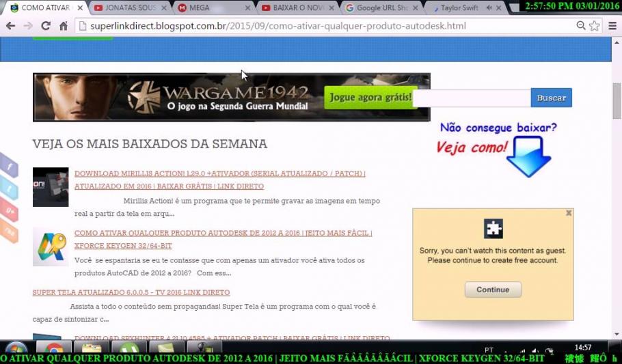Viewport: 622px width, 364px height.
Task: Click the browser forward arrow
Action: 28,26
